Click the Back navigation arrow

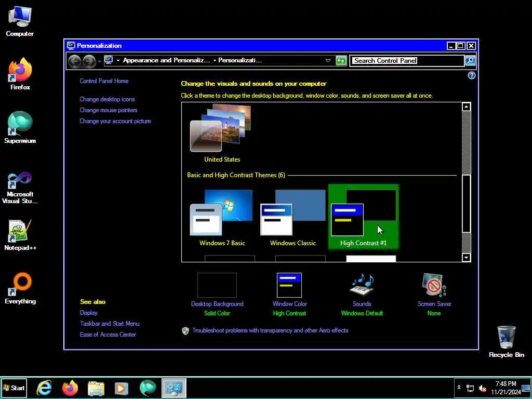(x=75, y=61)
